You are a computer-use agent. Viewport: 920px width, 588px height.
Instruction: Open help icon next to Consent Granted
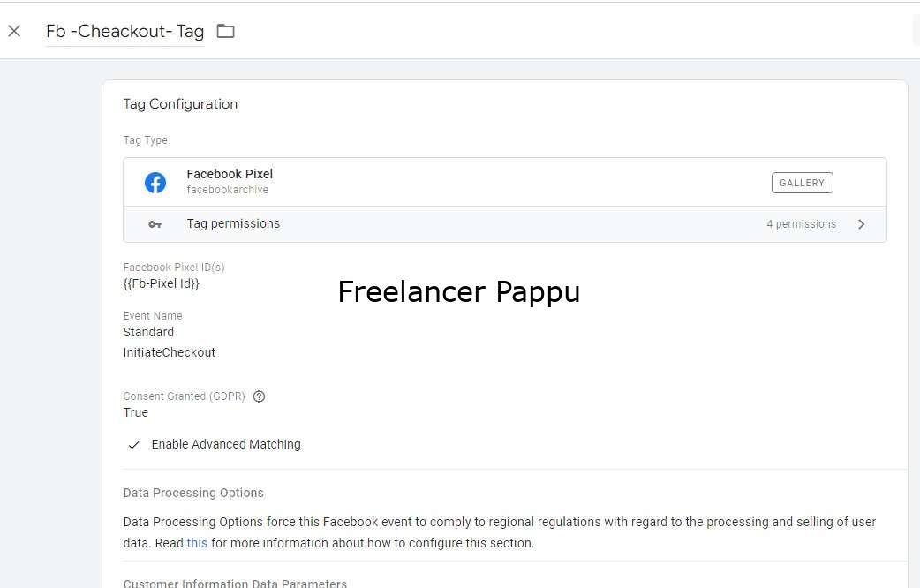coord(259,396)
